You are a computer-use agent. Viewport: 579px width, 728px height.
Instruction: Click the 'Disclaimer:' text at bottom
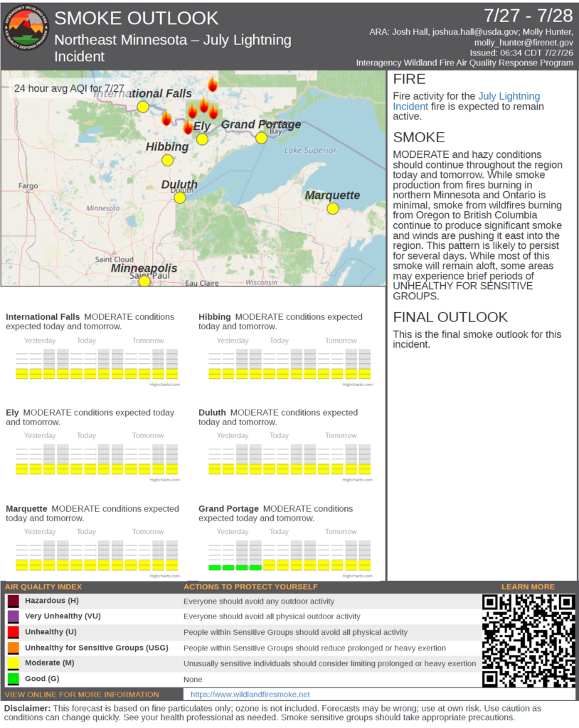28,709
